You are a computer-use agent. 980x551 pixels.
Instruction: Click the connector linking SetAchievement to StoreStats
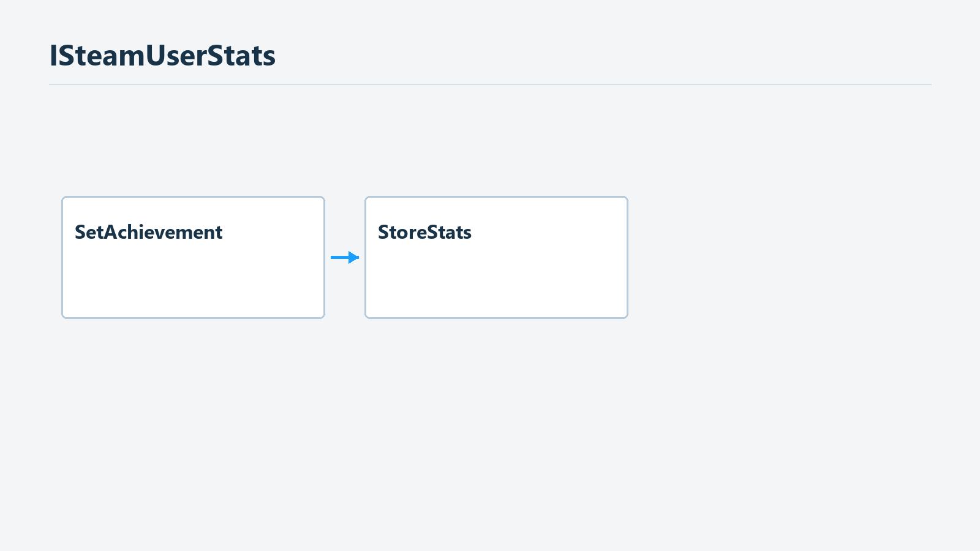pyautogui.click(x=345, y=257)
